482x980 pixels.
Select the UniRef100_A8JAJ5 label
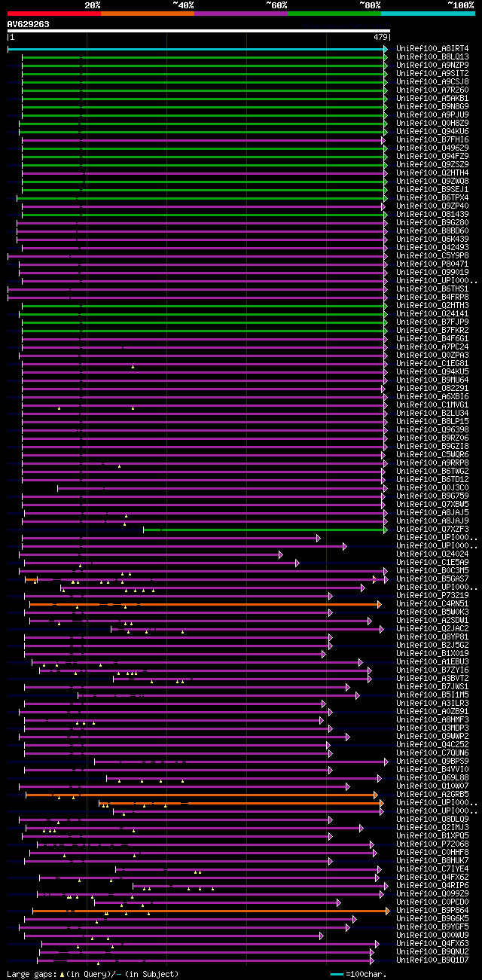point(432,512)
